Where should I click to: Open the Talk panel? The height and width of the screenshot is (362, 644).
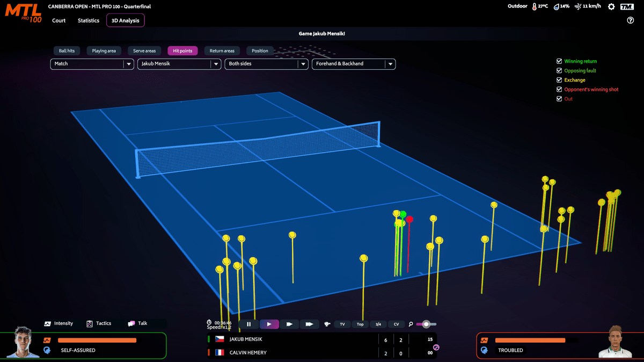pos(137,323)
